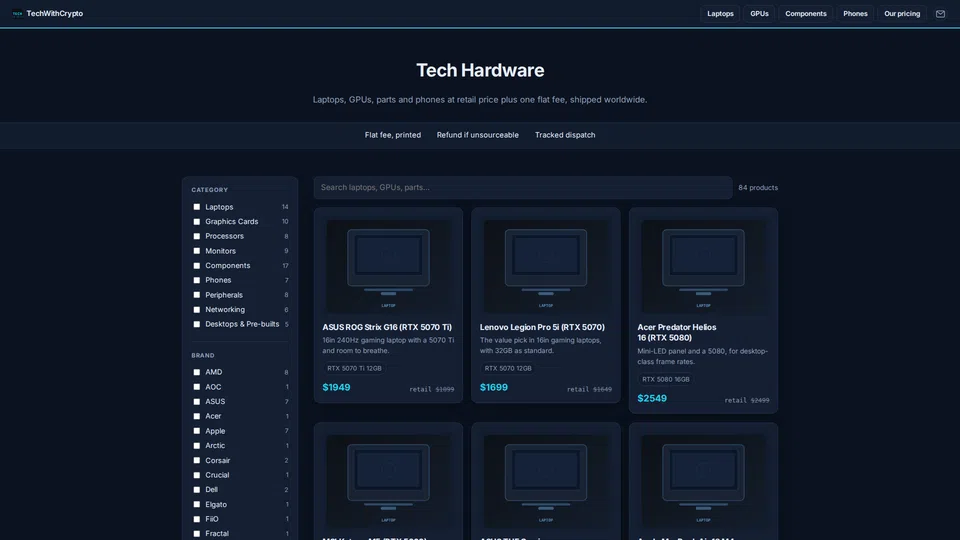Click the Tech Hardware heading

pos(480,70)
